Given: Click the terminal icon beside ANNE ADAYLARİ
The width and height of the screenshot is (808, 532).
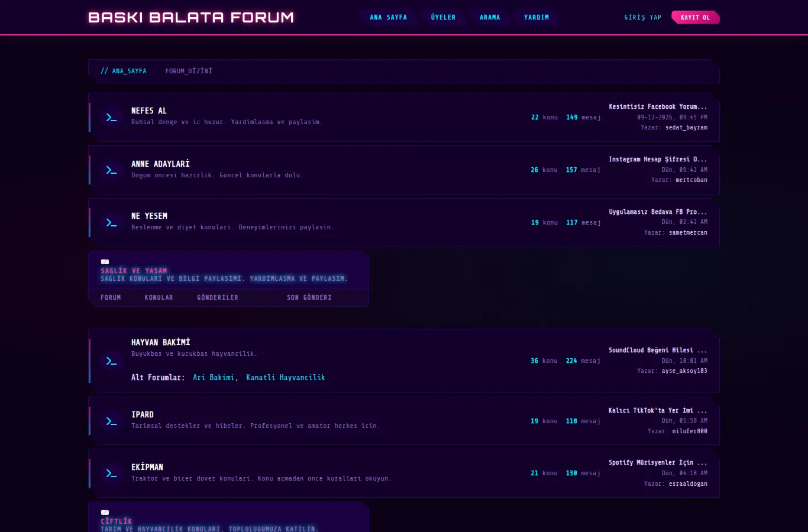Looking at the screenshot, I should click(111, 170).
